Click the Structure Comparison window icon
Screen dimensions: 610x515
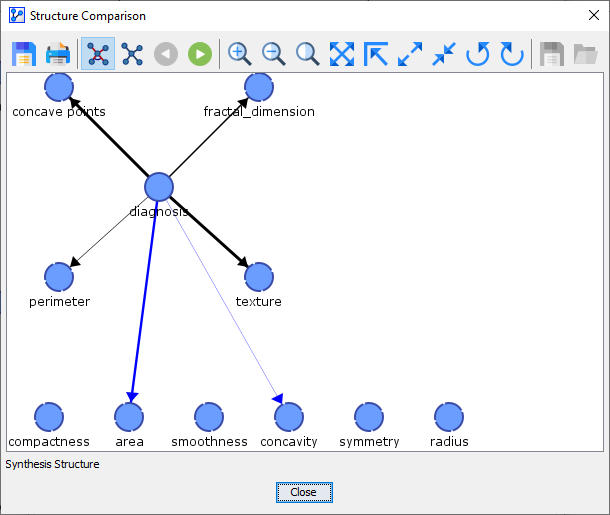point(17,16)
